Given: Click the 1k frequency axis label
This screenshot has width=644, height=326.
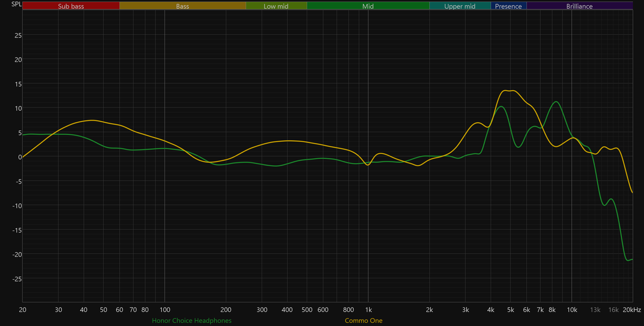Looking at the screenshot, I should coord(368,310).
